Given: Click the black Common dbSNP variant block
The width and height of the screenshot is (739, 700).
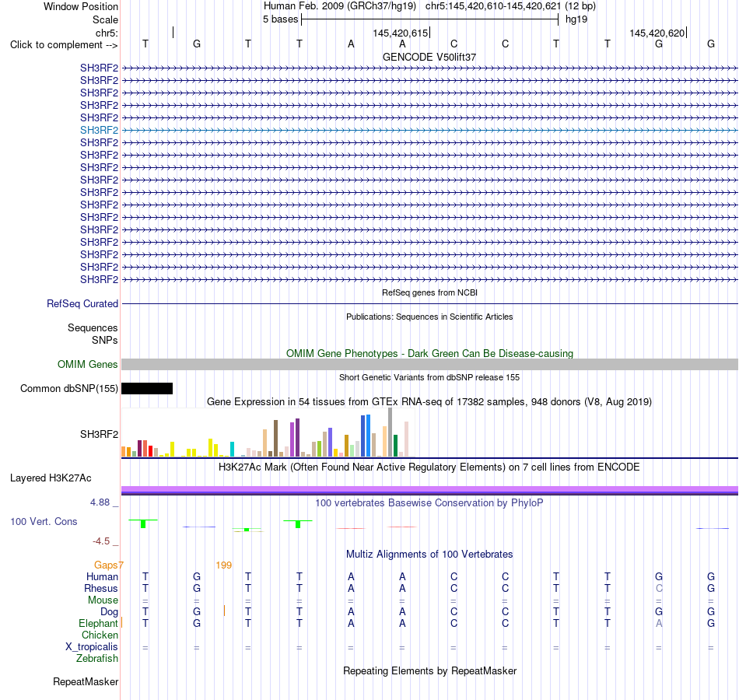Looking at the screenshot, I should (x=147, y=388).
